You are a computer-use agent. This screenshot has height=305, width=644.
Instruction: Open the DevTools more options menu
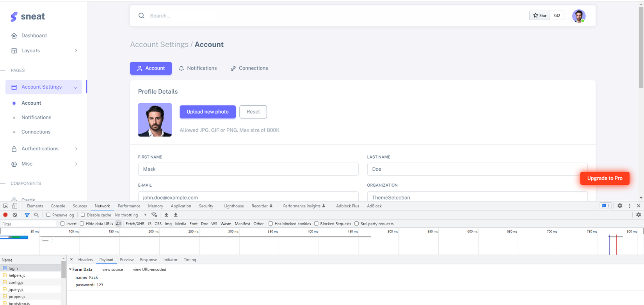[629, 206]
